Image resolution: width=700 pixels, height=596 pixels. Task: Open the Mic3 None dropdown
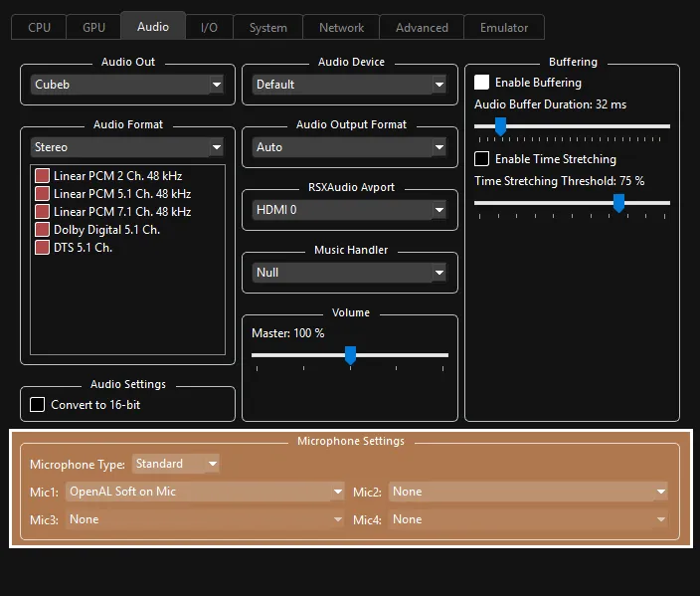point(205,519)
